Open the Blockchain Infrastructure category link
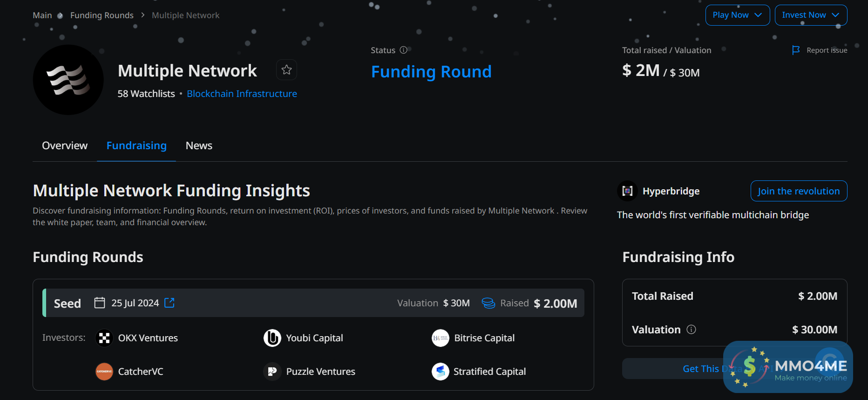The image size is (868, 400). coord(242,94)
